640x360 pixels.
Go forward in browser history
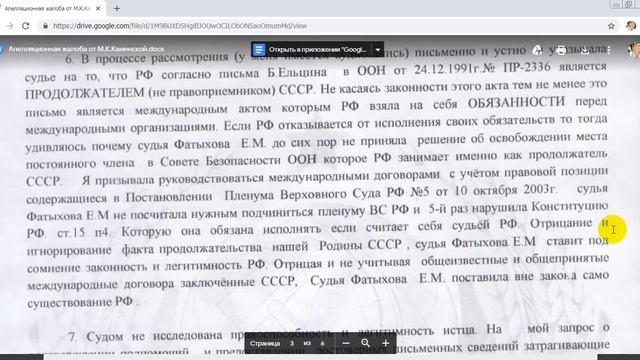pyautogui.click(x=10, y=26)
